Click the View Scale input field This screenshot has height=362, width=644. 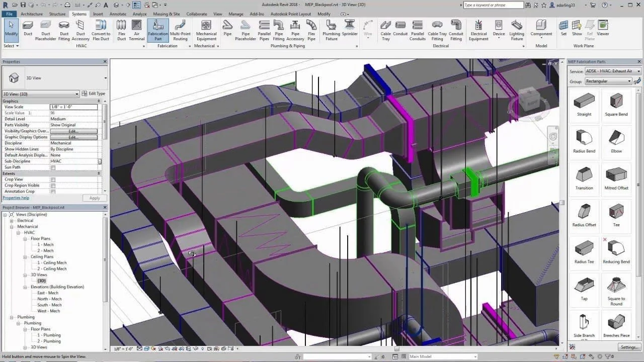click(74, 107)
